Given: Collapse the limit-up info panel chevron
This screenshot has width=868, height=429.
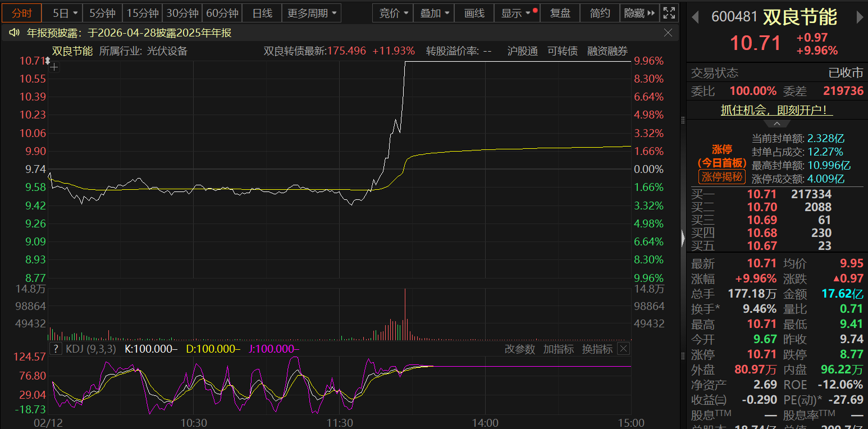Looking at the screenshot, I should click(777, 124).
